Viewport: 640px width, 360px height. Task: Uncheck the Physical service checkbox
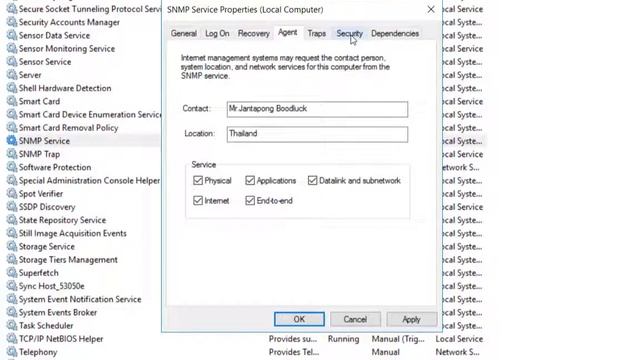click(198, 180)
